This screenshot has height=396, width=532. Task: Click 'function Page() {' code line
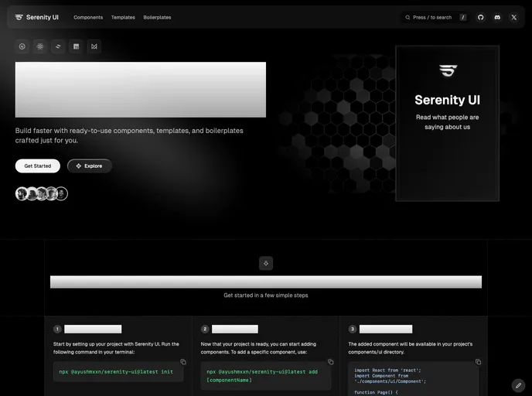click(x=376, y=392)
